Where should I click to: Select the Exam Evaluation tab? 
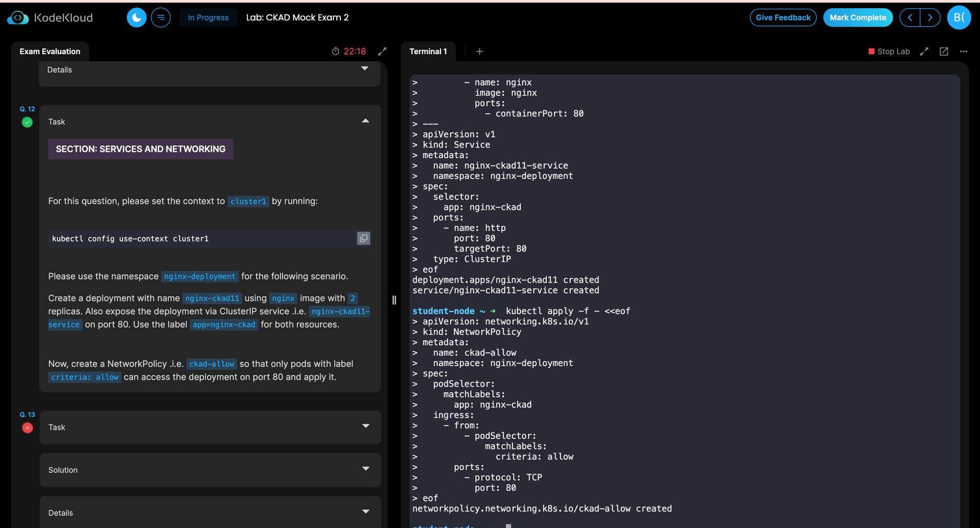click(x=50, y=52)
